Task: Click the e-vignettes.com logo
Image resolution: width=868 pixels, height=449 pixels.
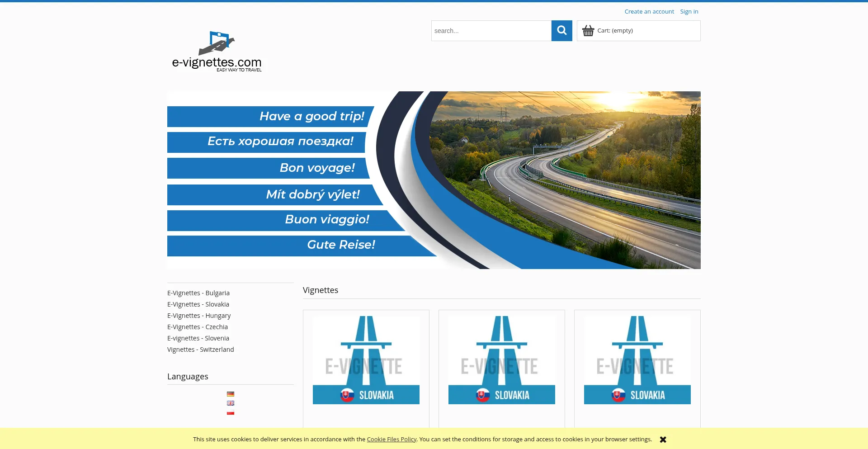Action: [217, 52]
